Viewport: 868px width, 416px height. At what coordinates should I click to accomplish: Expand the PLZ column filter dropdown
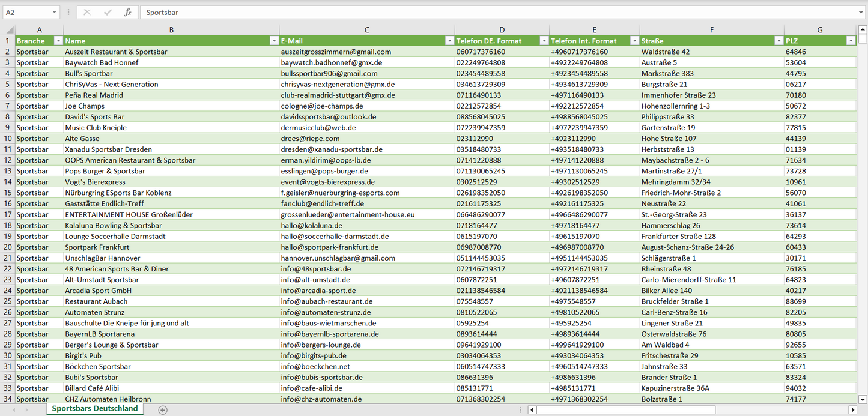(851, 41)
